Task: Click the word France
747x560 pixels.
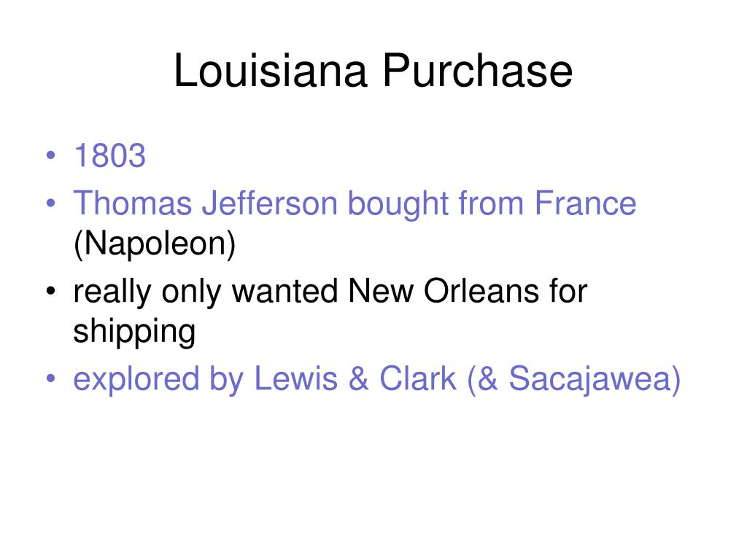Action: [585, 203]
